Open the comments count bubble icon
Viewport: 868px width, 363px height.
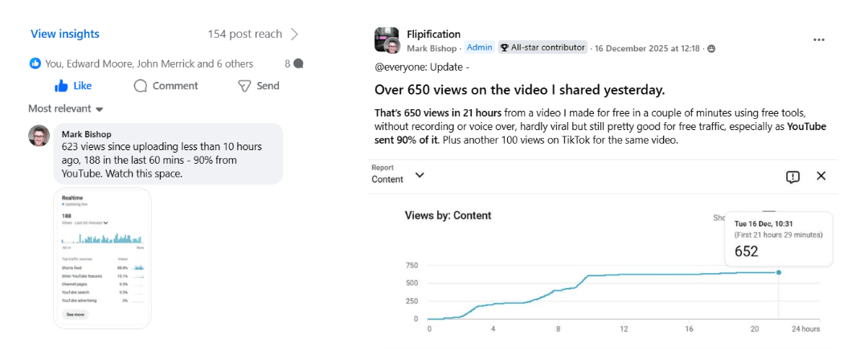pyautogui.click(x=298, y=63)
